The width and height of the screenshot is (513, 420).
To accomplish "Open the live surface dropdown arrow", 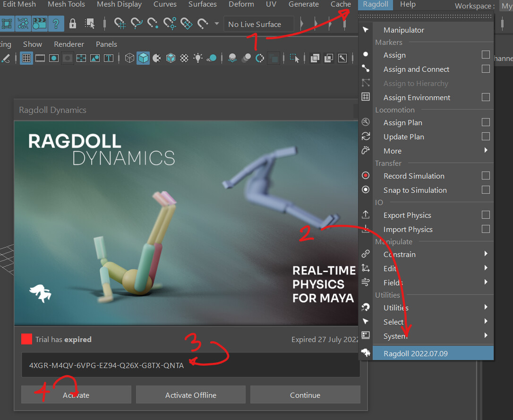I will pos(217,24).
